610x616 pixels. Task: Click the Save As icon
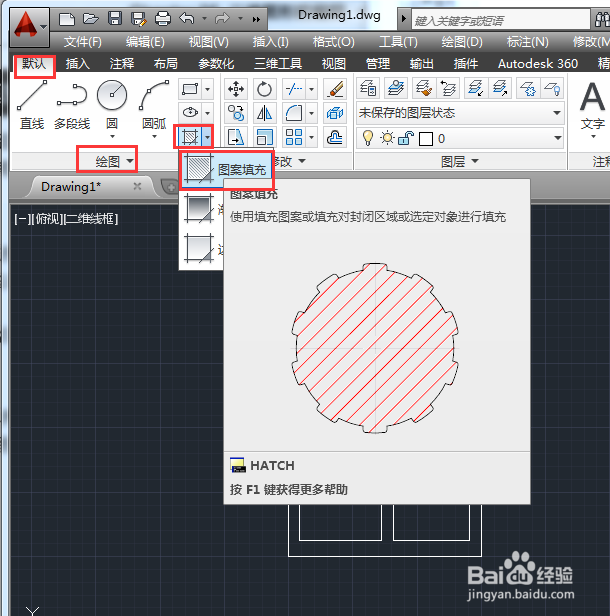pyautogui.click(x=138, y=19)
